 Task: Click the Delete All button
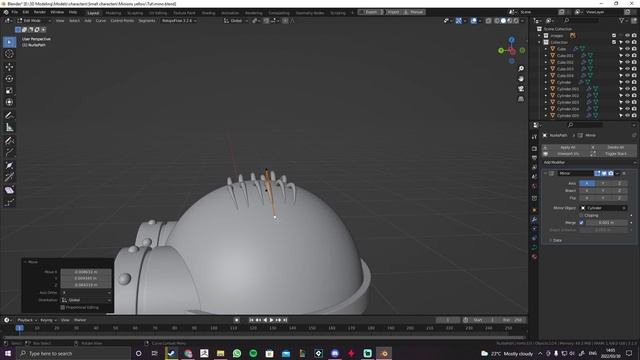pos(614,147)
